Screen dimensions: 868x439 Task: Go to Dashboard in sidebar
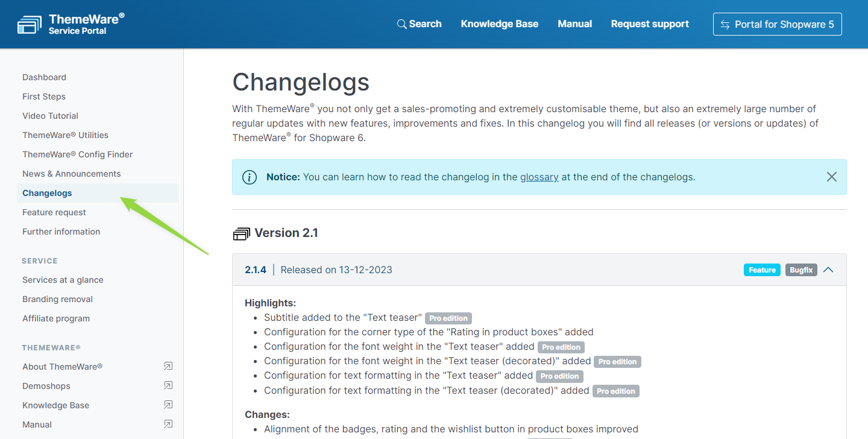(x=45, y=77)
